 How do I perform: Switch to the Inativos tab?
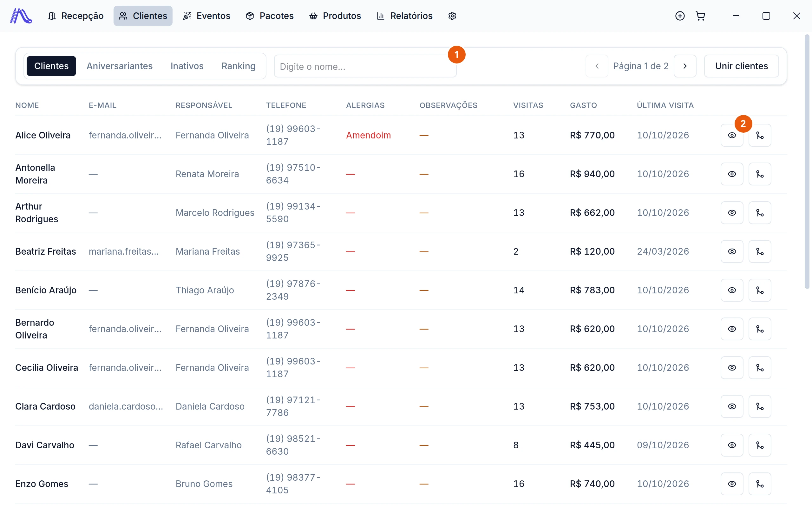(187, 66)
